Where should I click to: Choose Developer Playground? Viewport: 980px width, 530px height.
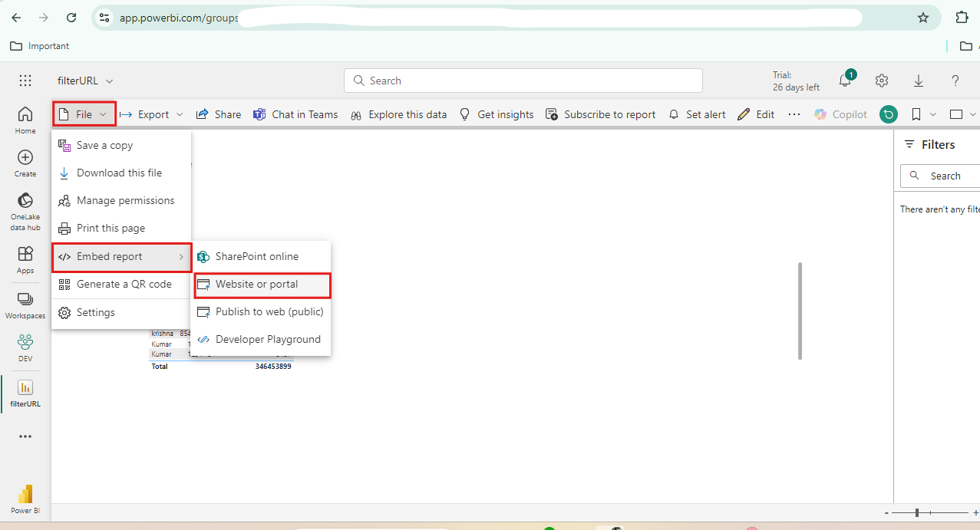(x=261, y=339)
